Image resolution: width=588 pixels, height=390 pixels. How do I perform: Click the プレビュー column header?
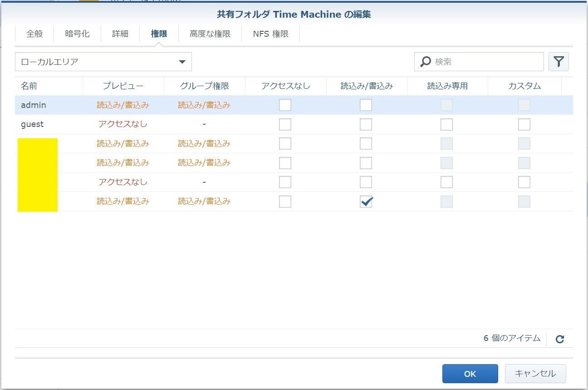click(x=123, y=86)
